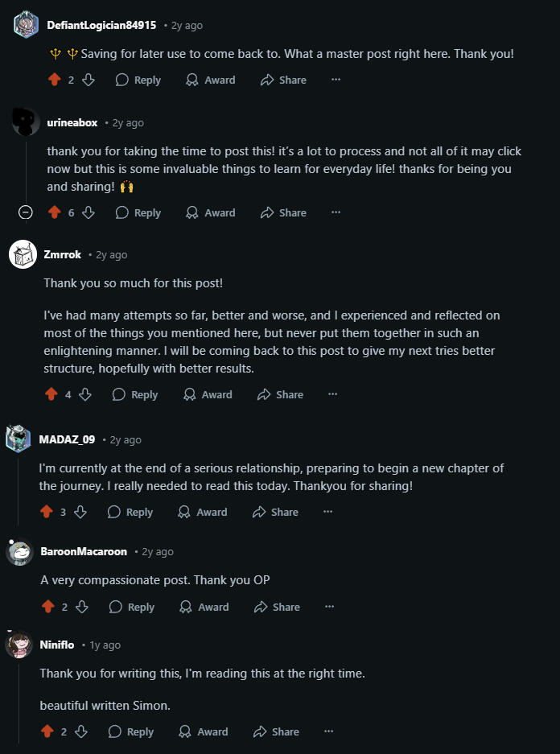Viewport: 560px width, 754px height.
Task: Upvote the BaroonMacaroon comment
Action: pos(47,607)
